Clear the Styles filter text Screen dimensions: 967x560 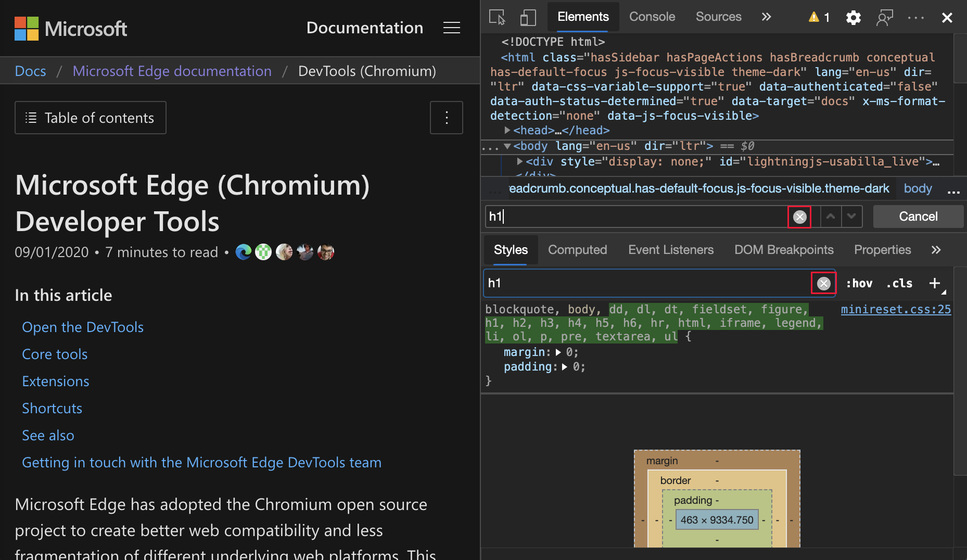pyautogui.click(x=823, y=283)
